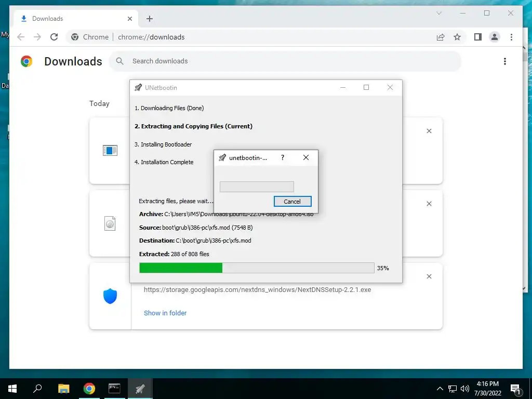Minimize the UNetbootin window
This screenshot has width=532, height=399.
(x=343, y=87)
